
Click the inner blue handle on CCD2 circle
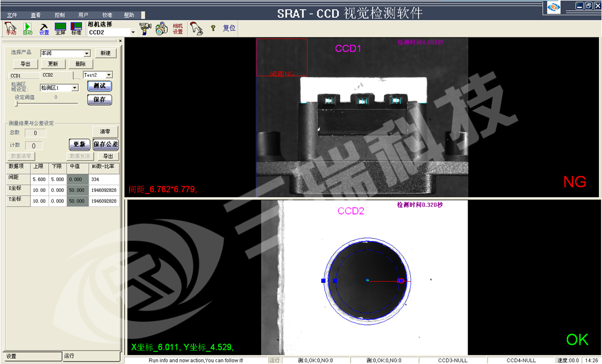[335, 281]
